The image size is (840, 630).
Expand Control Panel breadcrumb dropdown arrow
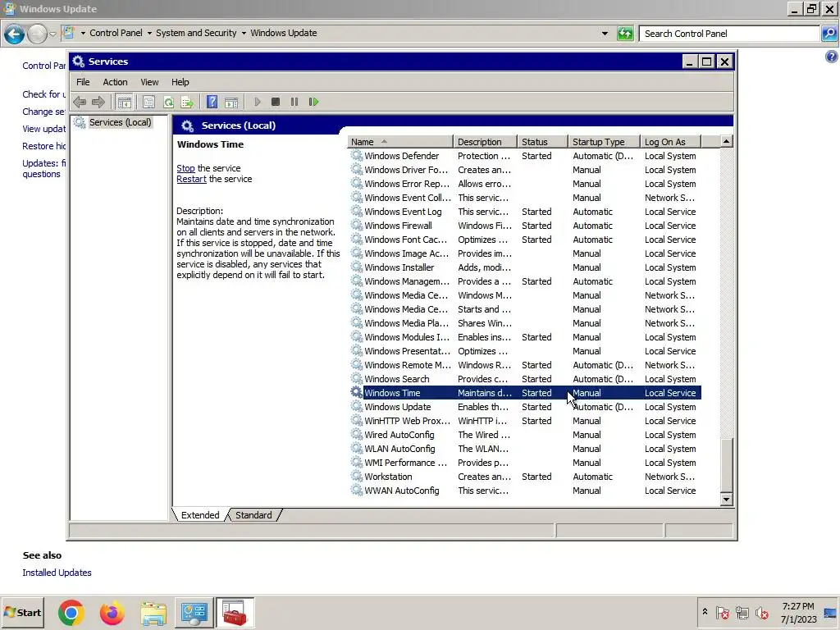149,33
